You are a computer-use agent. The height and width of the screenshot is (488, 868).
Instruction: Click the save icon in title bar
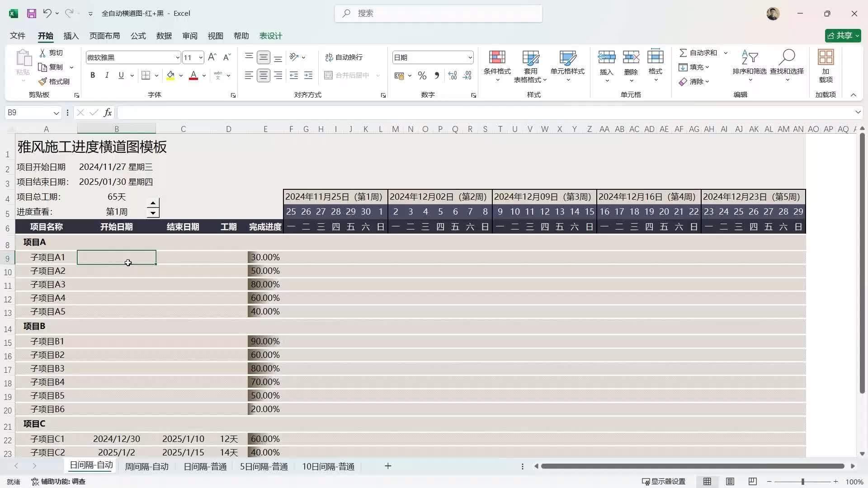[31, 13]
